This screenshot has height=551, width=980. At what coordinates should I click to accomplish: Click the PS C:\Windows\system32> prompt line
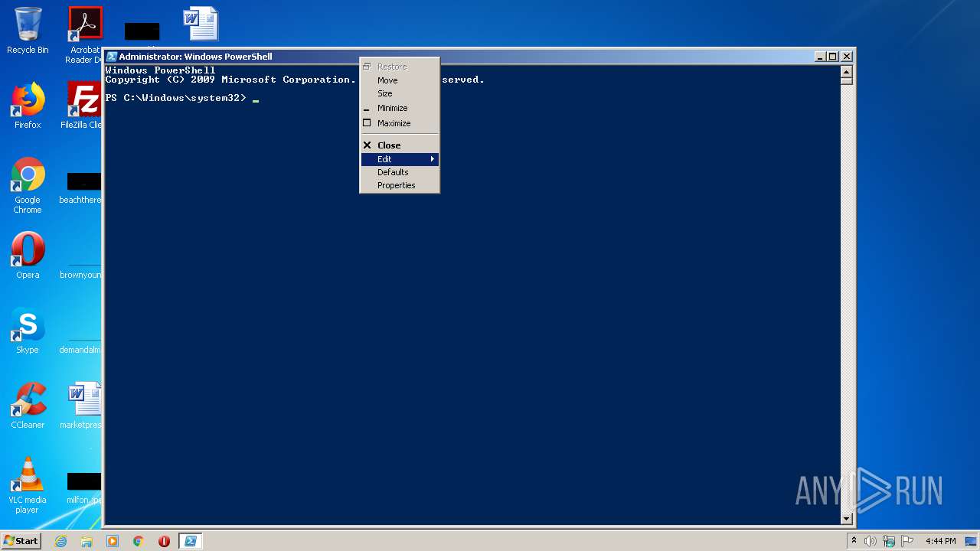[x=182, y=98]
